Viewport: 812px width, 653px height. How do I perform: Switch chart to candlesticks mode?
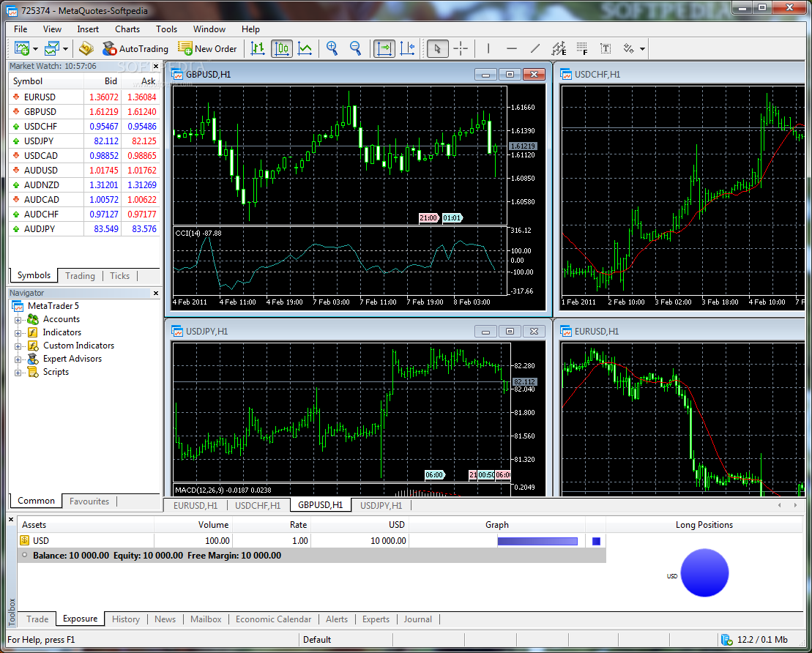[282, 48]
